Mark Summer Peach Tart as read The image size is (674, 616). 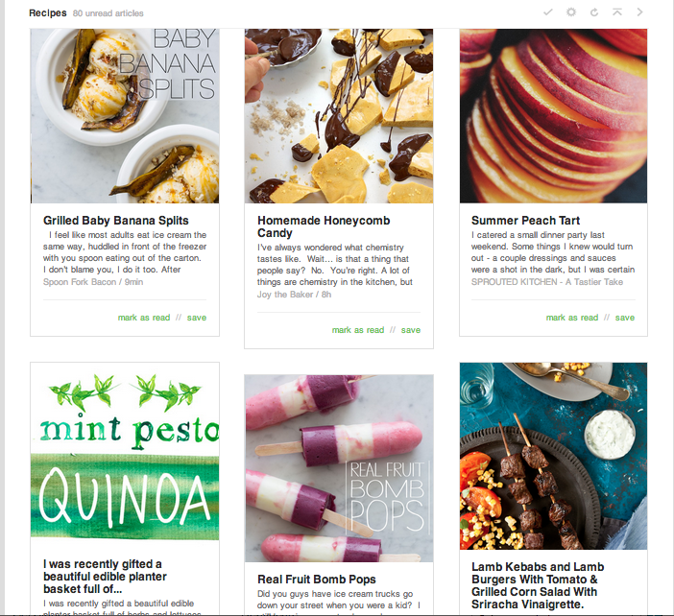click(x=572, y=318)
